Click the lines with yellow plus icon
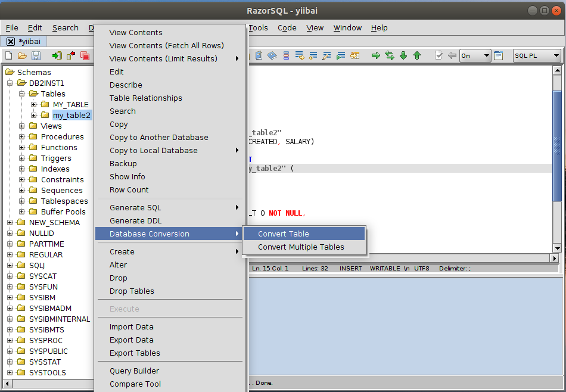Viewport: 566px width, 392px height. click(313, 55)
